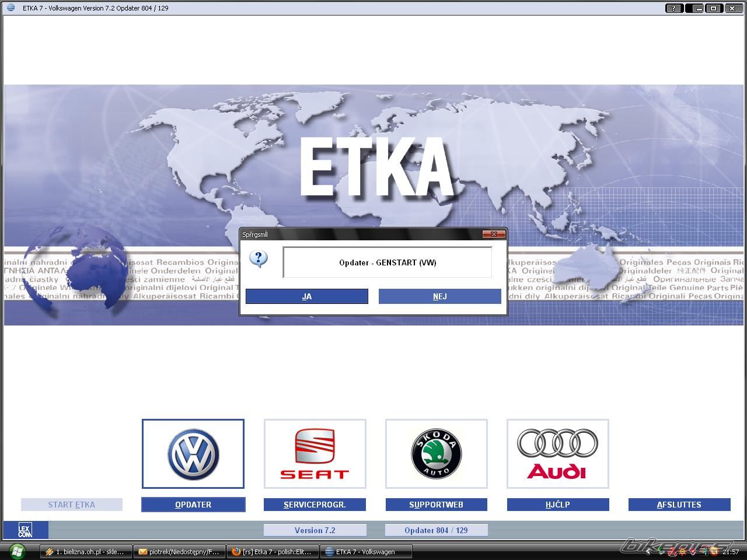The width and height of the screenshot is (747, 560).
Task: Click the ETKA app icon in the title bar
Action: [x=11, y=8]
